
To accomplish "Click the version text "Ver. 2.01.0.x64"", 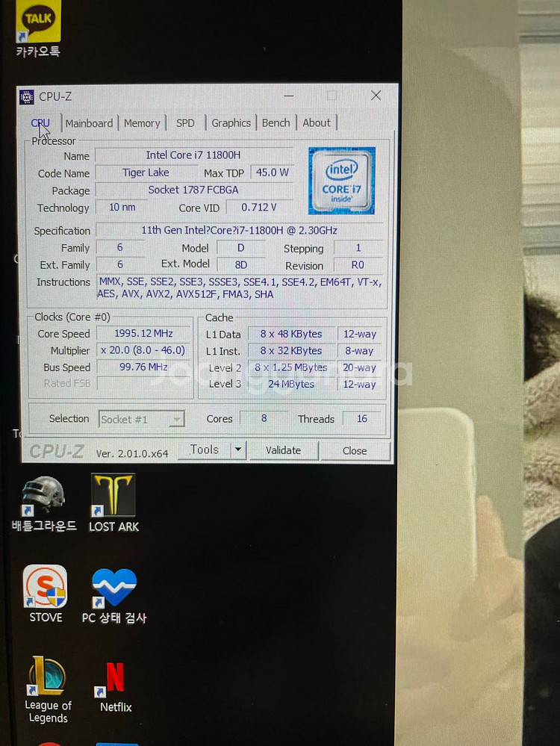I will click(x=132, y=453).
